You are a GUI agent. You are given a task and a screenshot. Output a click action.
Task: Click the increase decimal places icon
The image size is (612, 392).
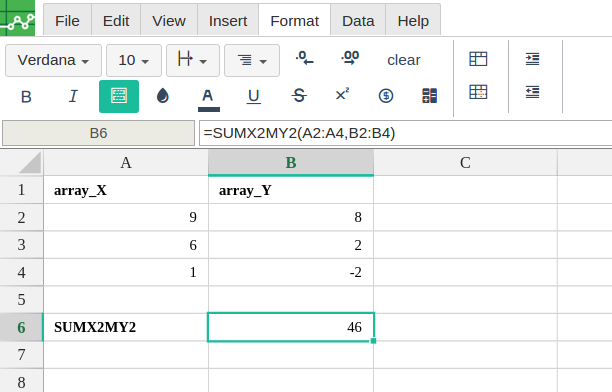[x=350, y=58]
